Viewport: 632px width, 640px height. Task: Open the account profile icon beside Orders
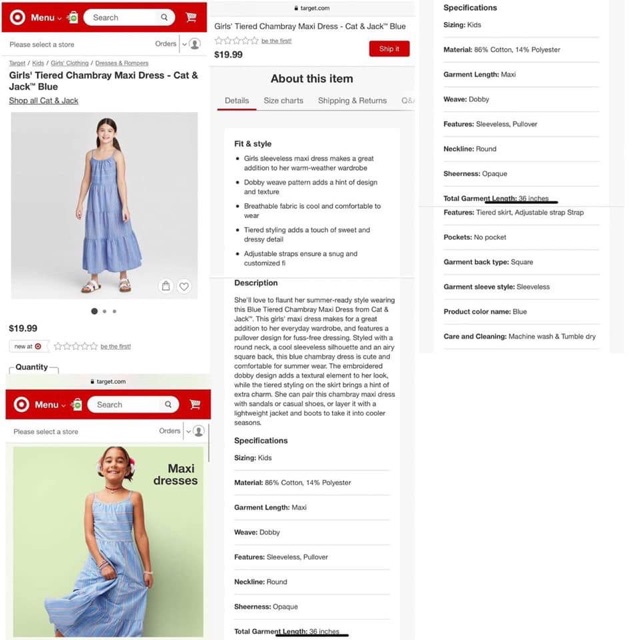tap(195, 44)
